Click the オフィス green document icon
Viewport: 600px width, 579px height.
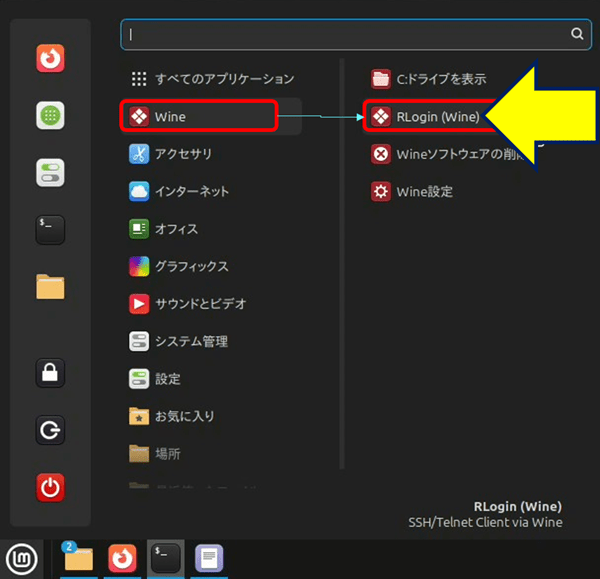tap(139, 229)
